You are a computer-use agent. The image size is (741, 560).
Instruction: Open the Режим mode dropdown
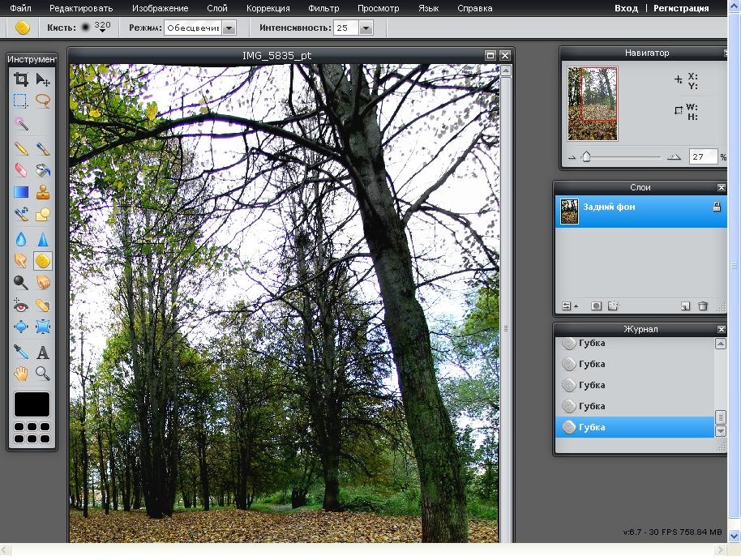point(229,28)
